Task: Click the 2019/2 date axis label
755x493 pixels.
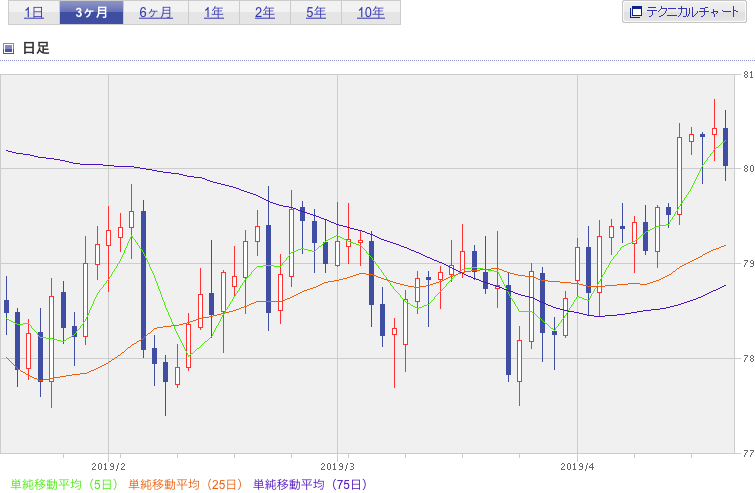Action: pos(108,467)
